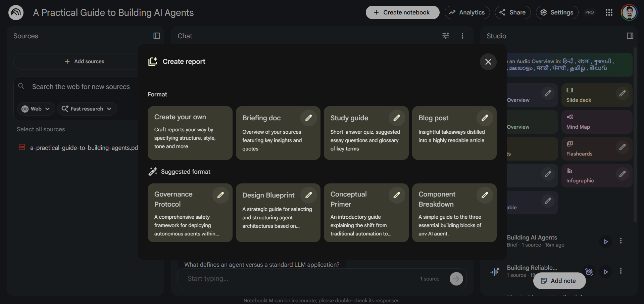
Task: Open the chat three-dot options menu
Action: (x=462, y=36)
